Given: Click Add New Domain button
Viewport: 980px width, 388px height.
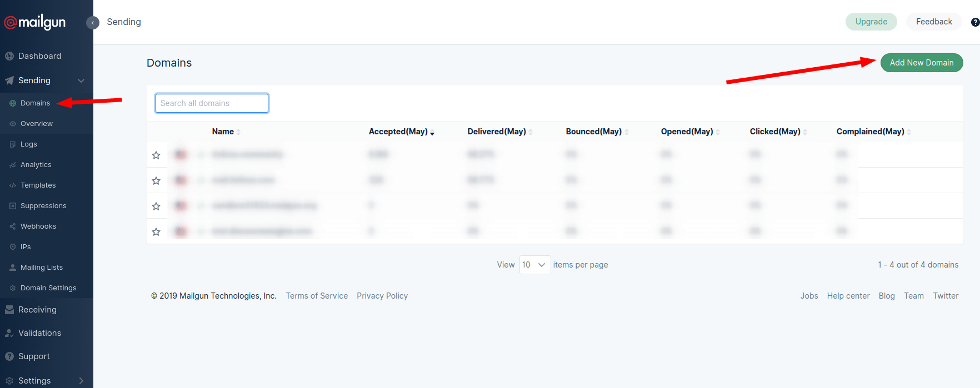Looking at the screenshot, I should click(x=922, y=63).
